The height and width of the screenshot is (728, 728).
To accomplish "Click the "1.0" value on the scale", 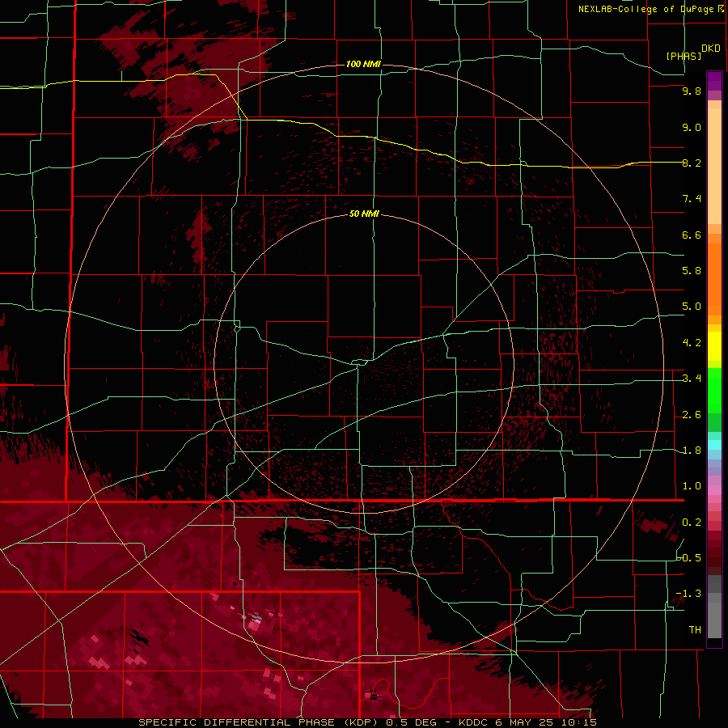I will tap(692, 486).
